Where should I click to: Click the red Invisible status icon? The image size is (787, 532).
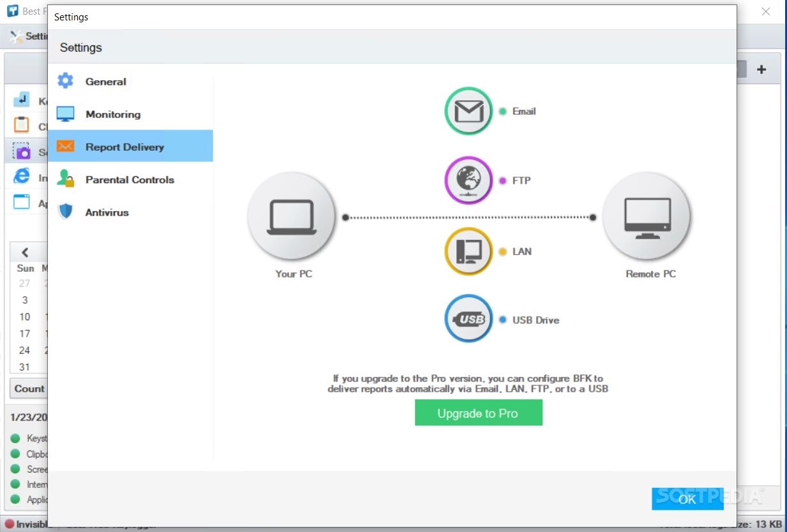10,524
